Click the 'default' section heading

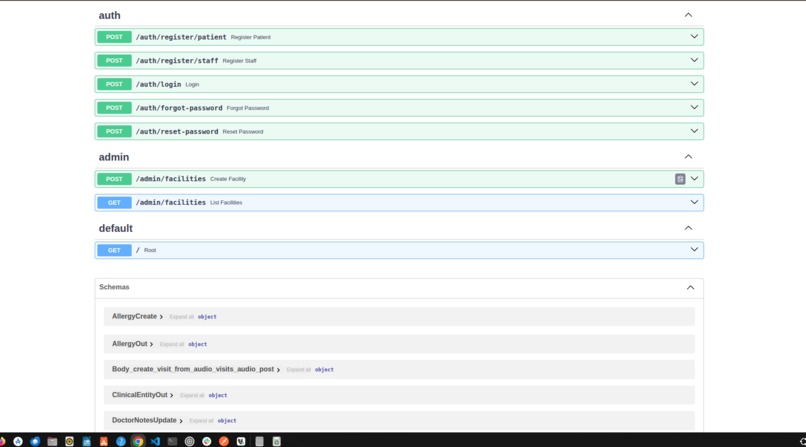point(116,228)
